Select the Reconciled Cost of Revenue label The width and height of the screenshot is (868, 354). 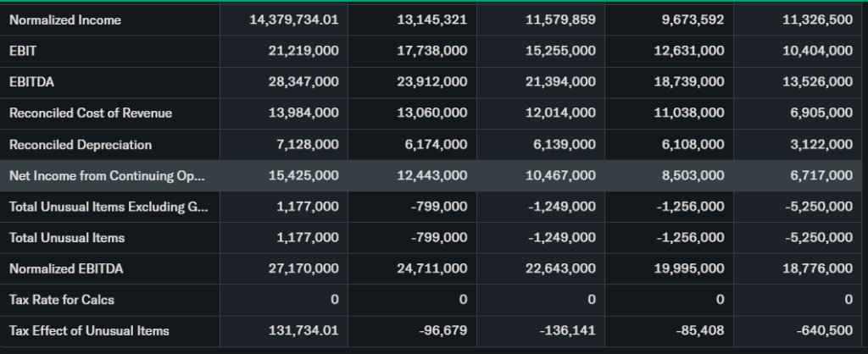pos(91,113)
